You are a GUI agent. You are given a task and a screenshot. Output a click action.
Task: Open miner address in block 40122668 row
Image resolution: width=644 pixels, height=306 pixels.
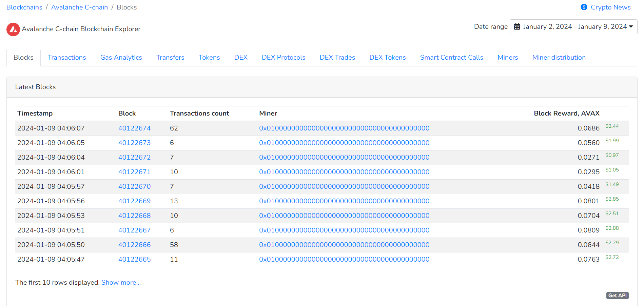(x=344, y=216)
